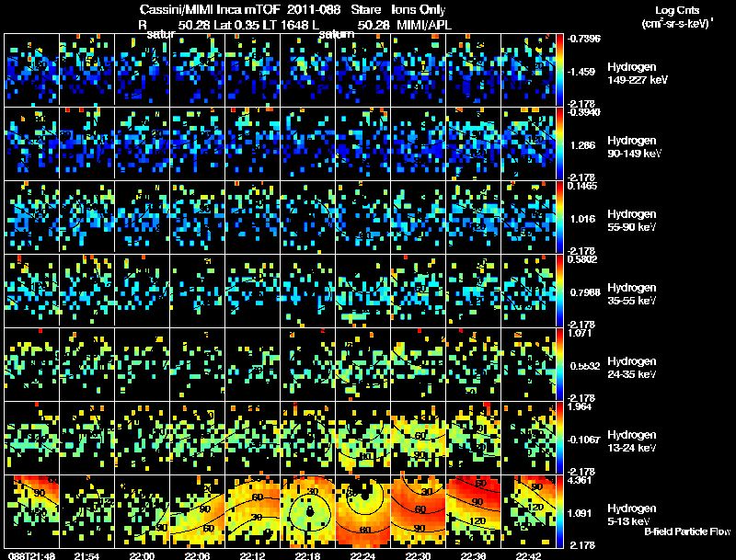Click the '1.071' color scale maximum
The height and width of the screenshot is (560, 736).
[580, 333]
